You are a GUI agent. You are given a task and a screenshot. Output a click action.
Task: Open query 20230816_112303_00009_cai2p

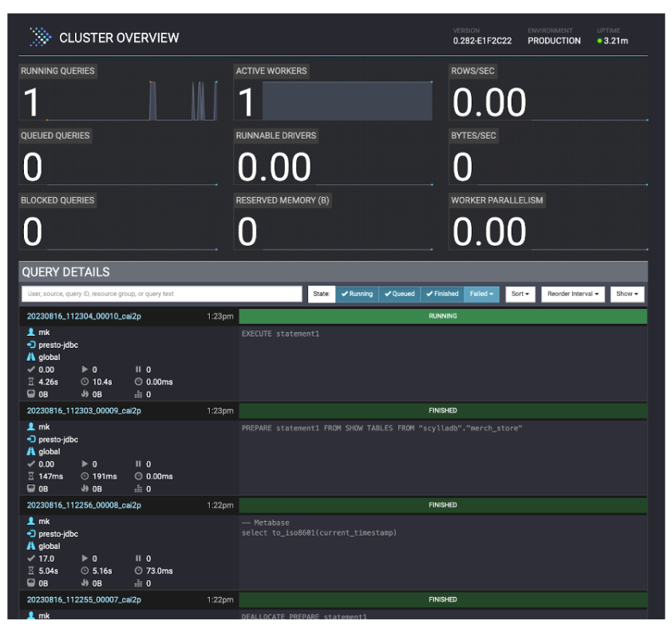[84, 411]
